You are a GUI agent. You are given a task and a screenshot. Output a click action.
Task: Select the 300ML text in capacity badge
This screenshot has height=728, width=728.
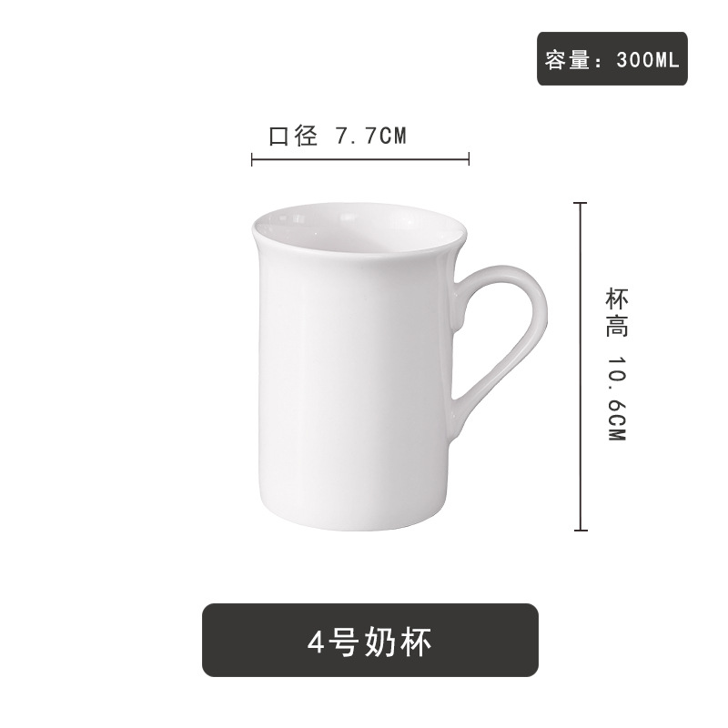pos(648,59)
